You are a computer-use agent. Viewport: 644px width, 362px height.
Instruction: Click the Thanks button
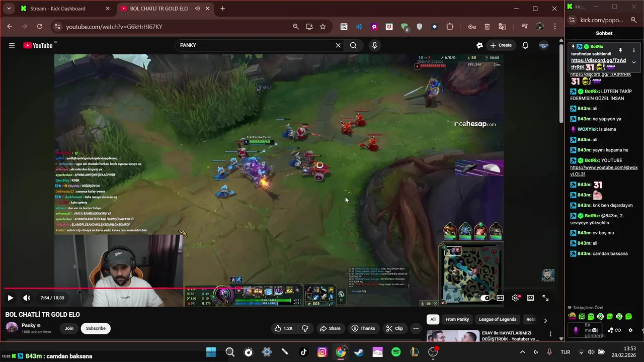pyautogui.click(x=363, y=328)
